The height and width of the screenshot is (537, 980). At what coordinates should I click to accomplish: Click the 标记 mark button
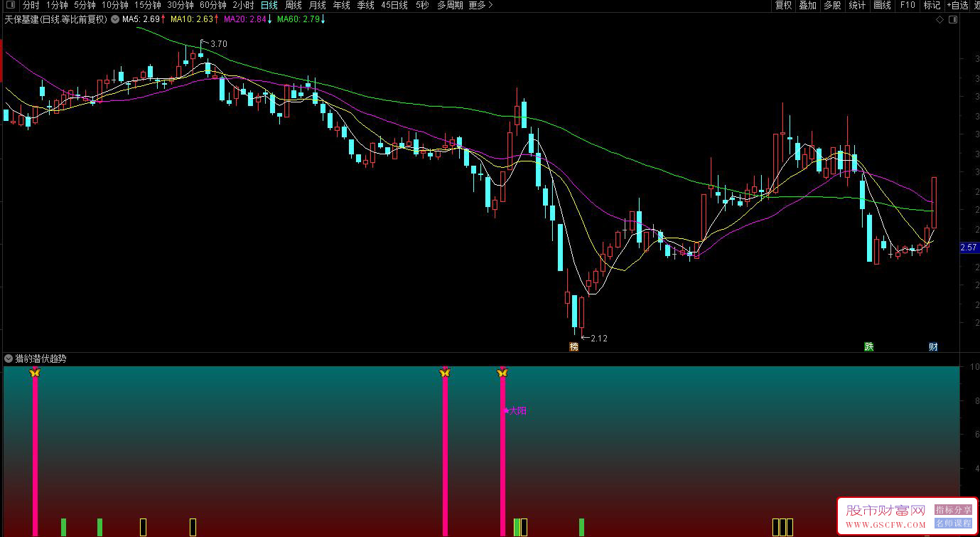tap(932, 5)
